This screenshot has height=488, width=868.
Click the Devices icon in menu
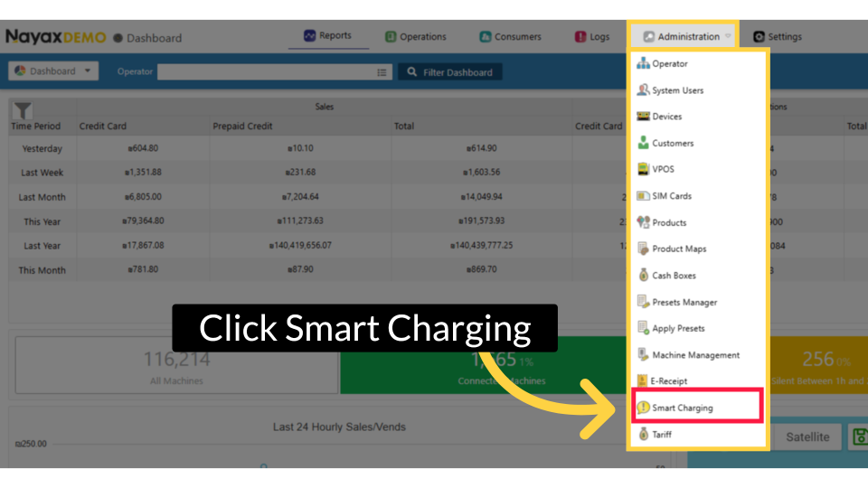[x=643, y=117]
